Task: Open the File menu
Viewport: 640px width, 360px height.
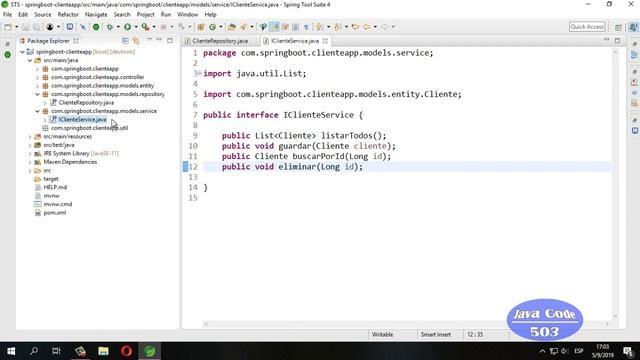Action: point(7,14)
